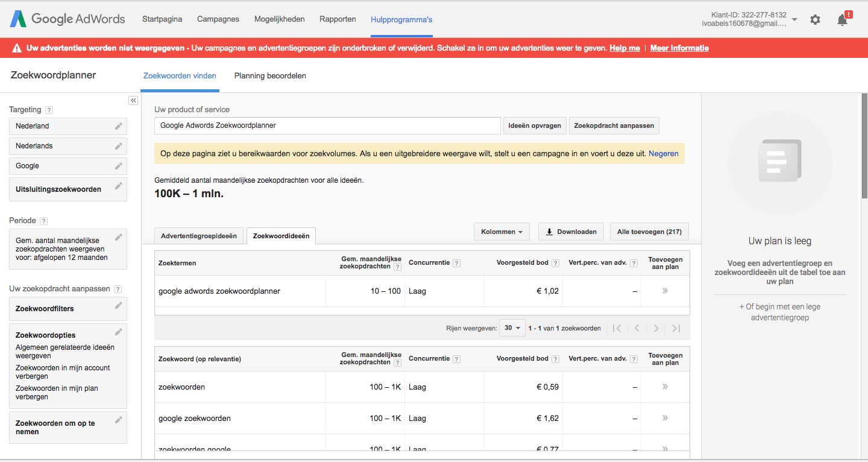Add google zoekwoorden keyword to plan
868x462 pixels.
click(665, 418)
